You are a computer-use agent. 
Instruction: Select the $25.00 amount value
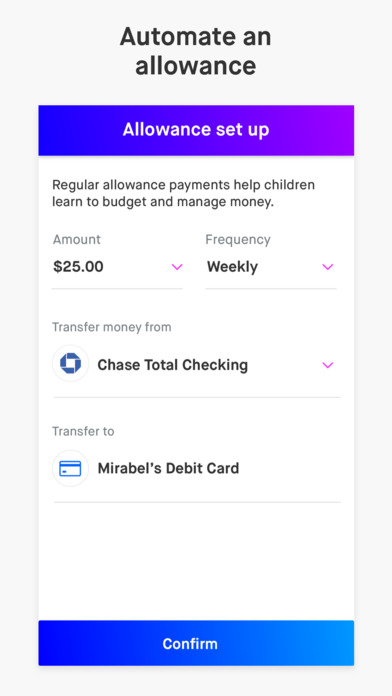tap(78, 267)
